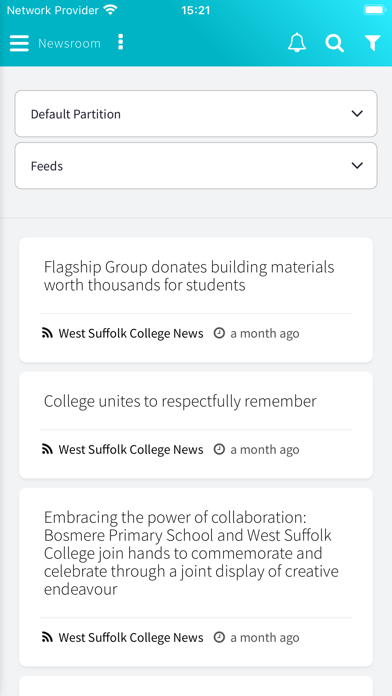The width and height of the screenshot is (392, 696).
Task: Select the Newsroom title in header
Action: pos(69,44)
